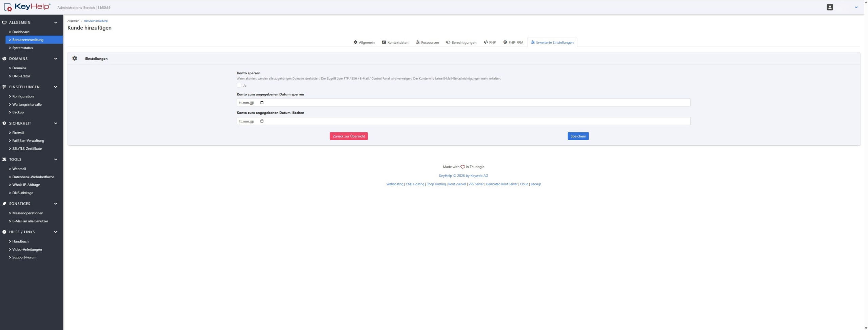Collapse the DOMAINS sidebar section

tap(56, 59)
